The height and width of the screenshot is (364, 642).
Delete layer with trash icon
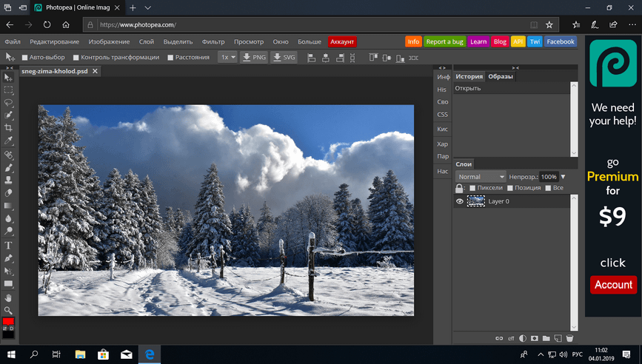(x=569, y=338)
